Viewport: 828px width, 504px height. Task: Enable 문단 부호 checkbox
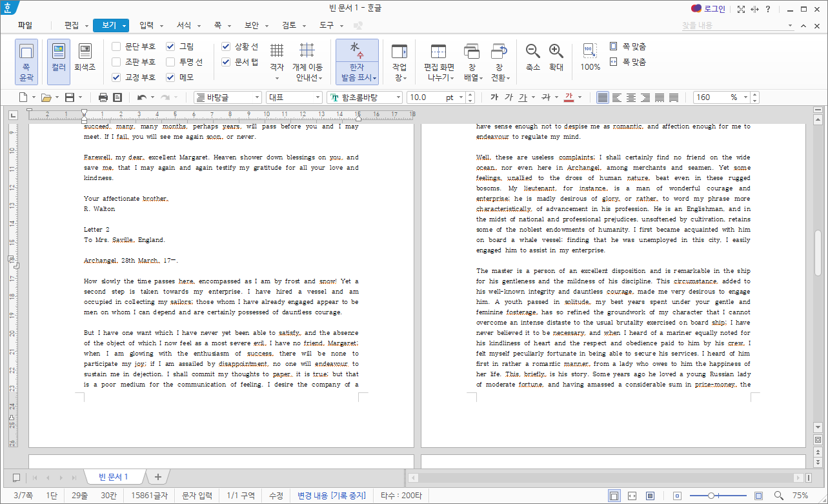tap(116, 46)
